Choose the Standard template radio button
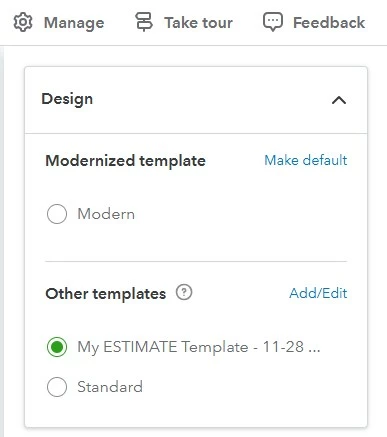387x437 pixels. [x=57, y=387]
